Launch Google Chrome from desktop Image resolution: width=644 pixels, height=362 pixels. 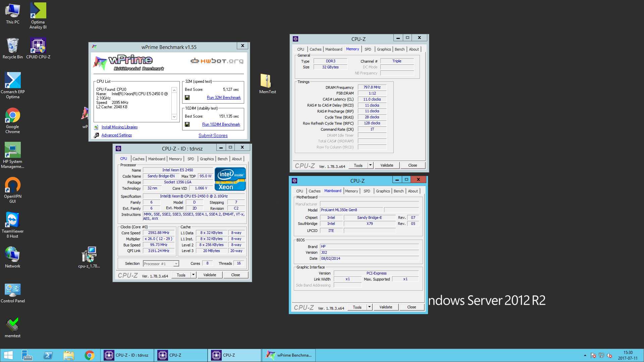13,121
